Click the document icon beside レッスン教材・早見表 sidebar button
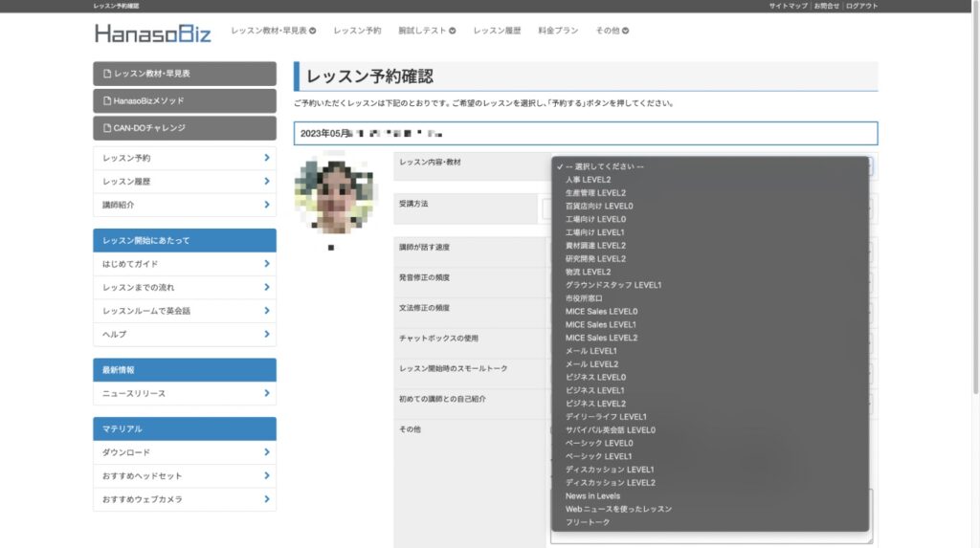Screen dimensions: 980x548 (106, 74)
